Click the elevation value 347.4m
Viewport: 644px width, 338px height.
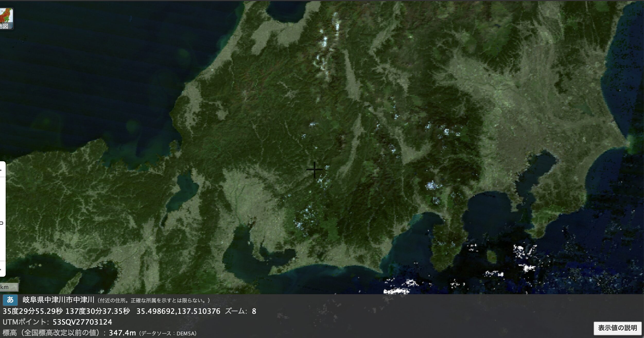(x=122, y=333)
